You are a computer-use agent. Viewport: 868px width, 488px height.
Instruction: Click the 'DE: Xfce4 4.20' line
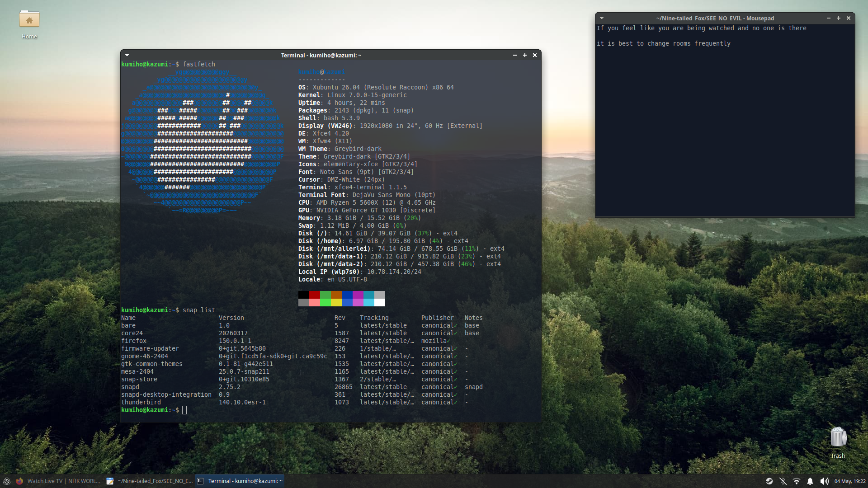click(x=324, y=133)
